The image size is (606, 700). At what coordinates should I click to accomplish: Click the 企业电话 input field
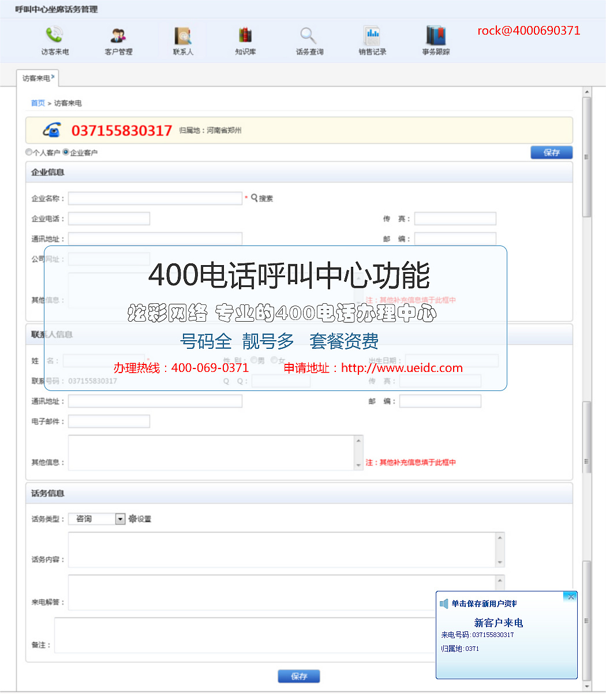(x=109, y=218)
